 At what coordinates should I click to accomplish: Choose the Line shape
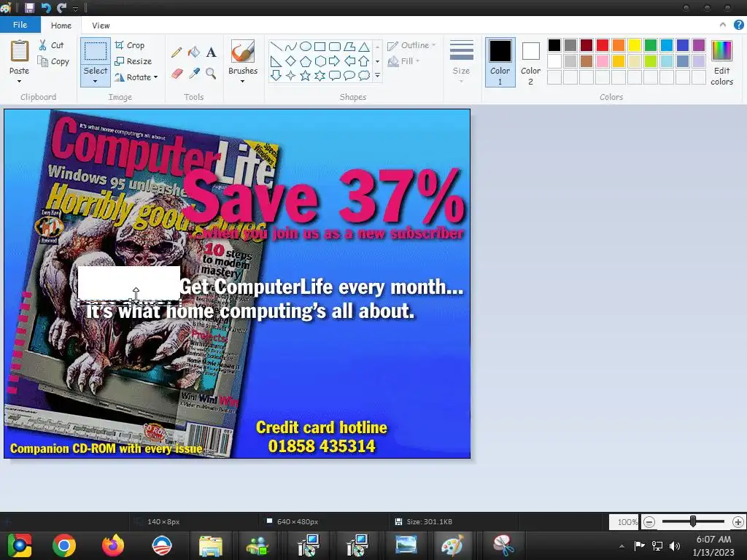coord(276,46)
